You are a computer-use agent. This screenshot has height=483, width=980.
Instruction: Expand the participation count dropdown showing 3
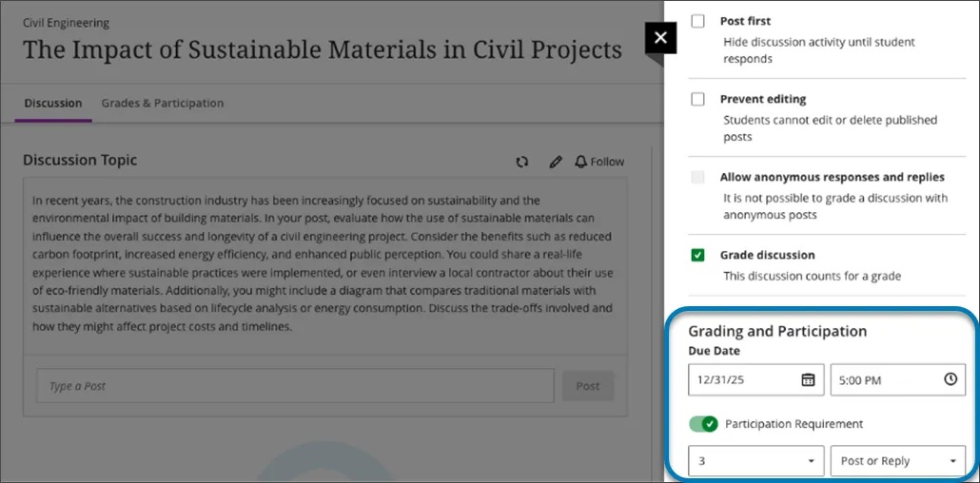pyautogui.click(x=755, y=461)
